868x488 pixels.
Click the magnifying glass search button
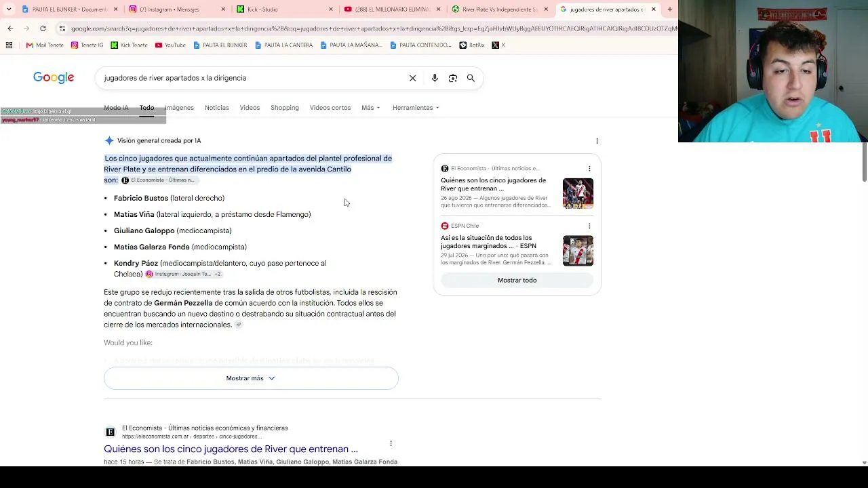(x=471, y=78)
